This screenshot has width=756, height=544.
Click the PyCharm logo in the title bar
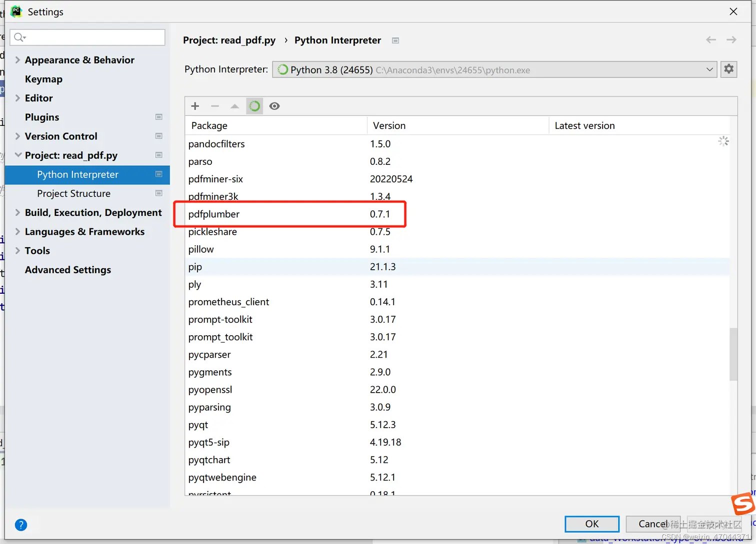point(16,11)
